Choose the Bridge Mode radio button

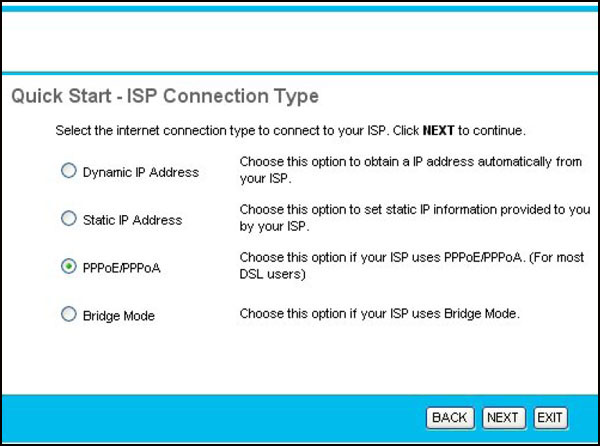tap(69, 315)
